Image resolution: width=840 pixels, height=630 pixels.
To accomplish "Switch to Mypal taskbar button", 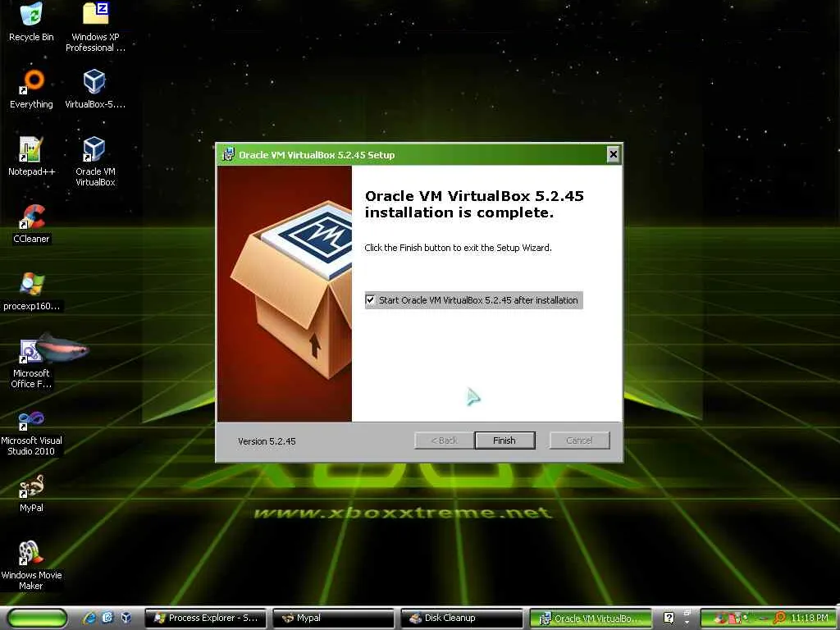I will 333,619.
